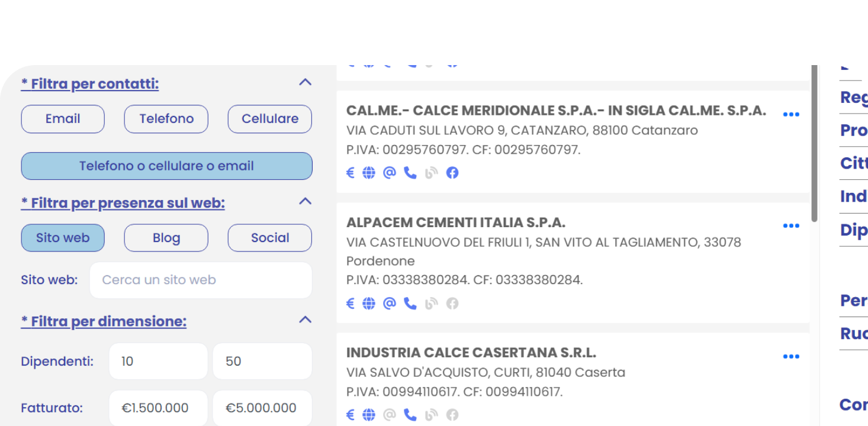The image size is (868, 426).
Task: Click euro icon under Alpacem Cementi Italia
Action: pyautogui.click(x=350, y=304)
